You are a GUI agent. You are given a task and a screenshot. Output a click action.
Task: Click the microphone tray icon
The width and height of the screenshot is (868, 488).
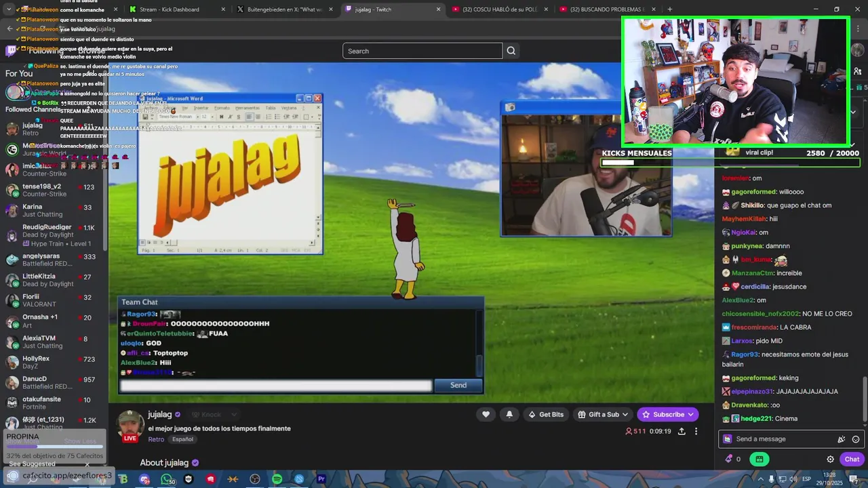pyautogui.click(x=771, y=479)
